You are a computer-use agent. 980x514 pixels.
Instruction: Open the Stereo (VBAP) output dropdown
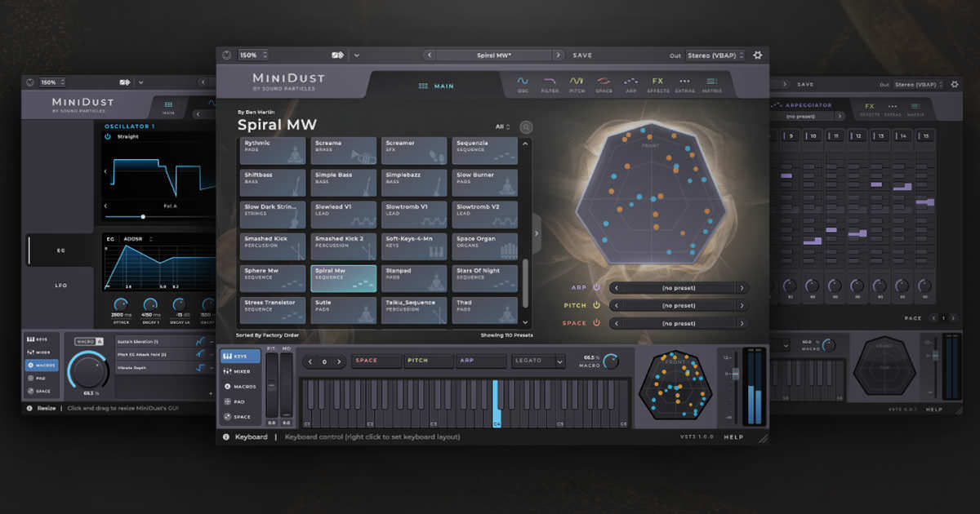(x=715, y=55)
